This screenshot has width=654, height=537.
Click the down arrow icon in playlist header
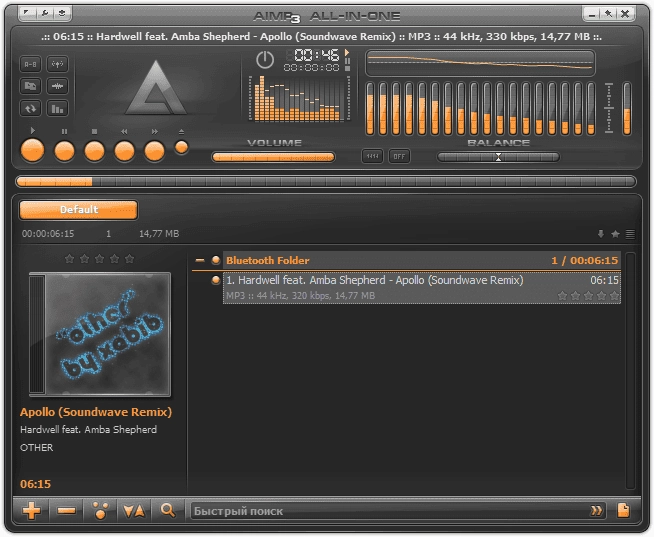click(601, 234)
